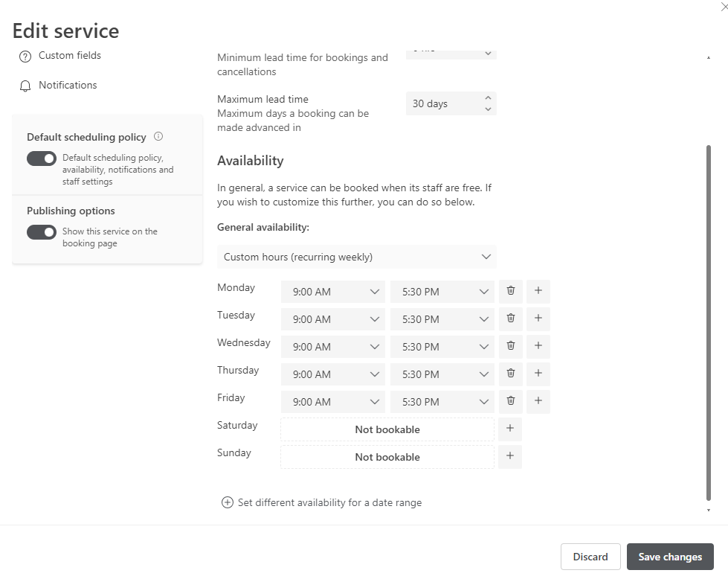Open the General availability dropdown
Viewport: 728px width, 576px height.
(x=356, y=257)
